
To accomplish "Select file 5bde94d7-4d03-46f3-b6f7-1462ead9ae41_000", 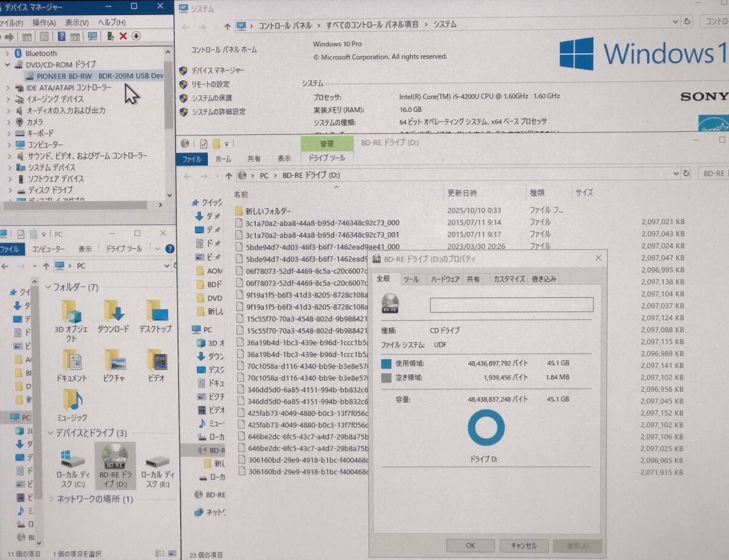I will (322, 247).
